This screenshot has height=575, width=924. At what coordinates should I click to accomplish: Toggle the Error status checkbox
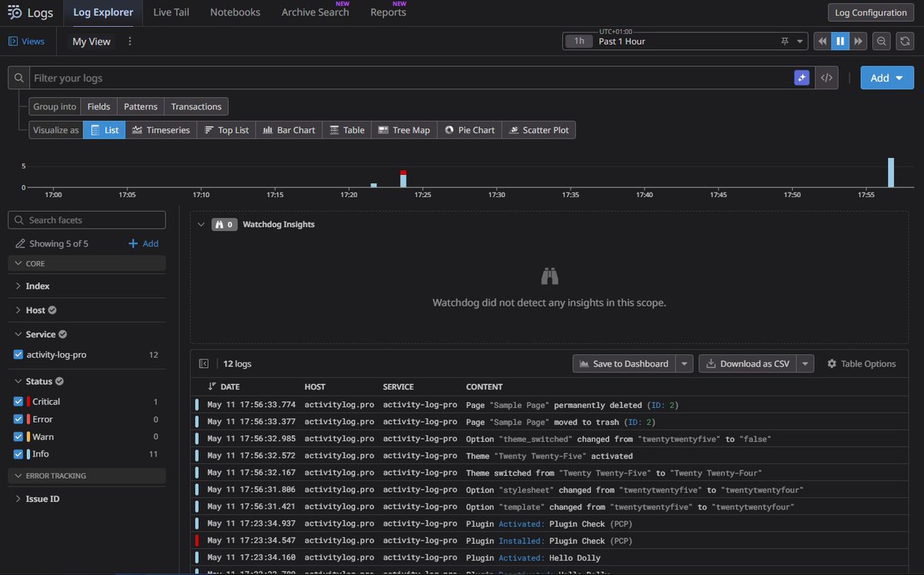18,420
